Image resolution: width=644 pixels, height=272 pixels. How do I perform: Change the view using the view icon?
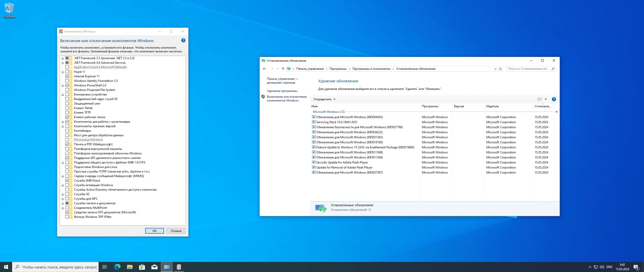(x=540, y=99)
